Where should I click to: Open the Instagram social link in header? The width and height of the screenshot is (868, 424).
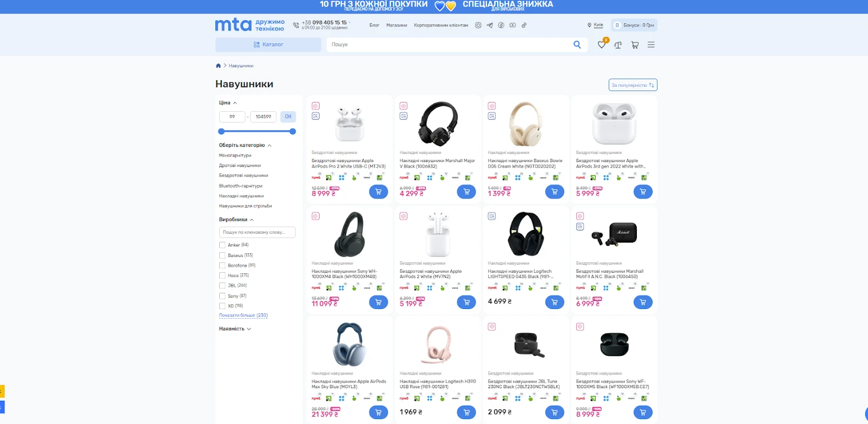(478, 25)
